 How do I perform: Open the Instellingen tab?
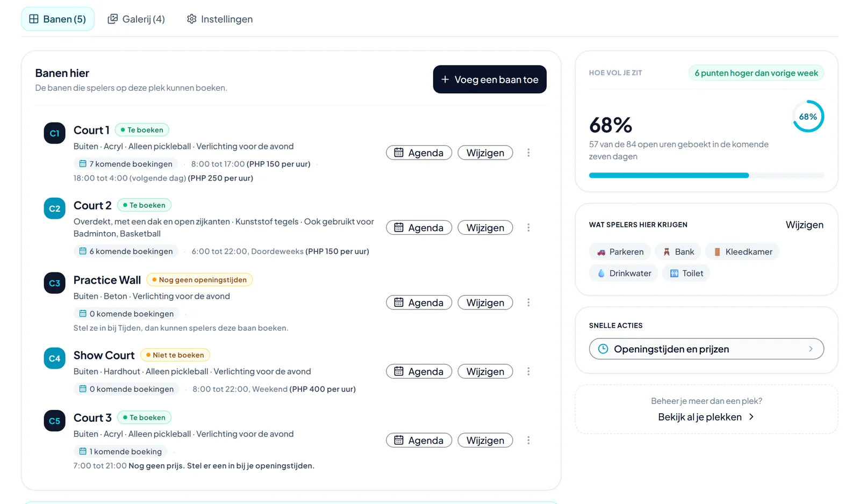pyautogui.click(x=219, y=19)
